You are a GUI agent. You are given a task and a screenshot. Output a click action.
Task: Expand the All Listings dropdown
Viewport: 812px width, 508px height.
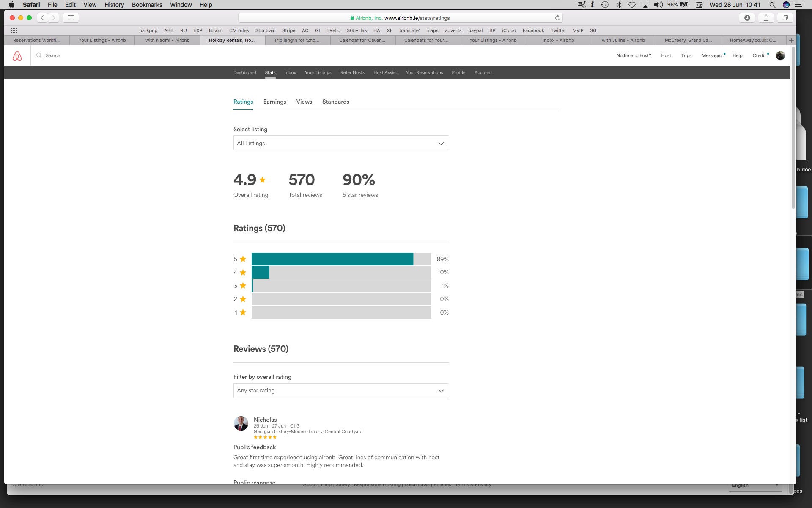pos(341,143)
